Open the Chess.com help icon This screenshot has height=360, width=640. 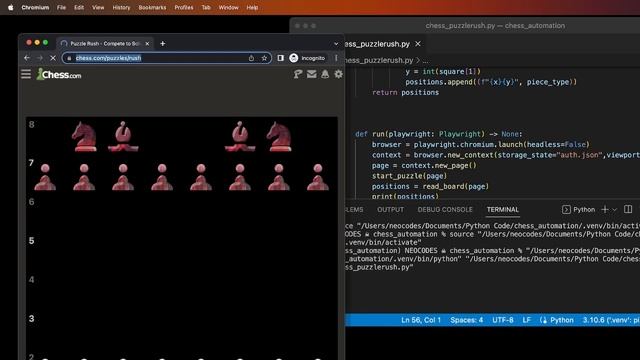[298, 74]
